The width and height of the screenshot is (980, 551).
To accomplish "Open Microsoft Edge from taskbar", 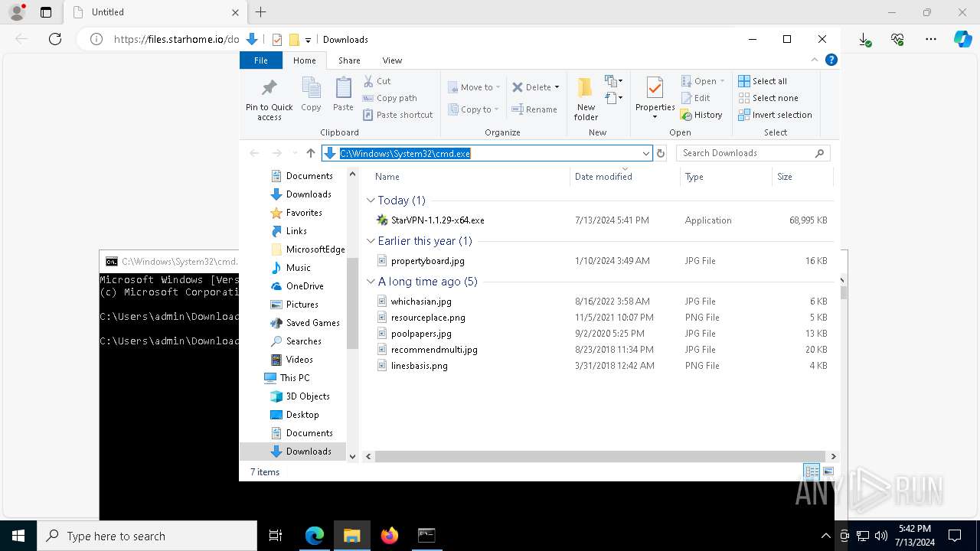I will click(315, 536).
